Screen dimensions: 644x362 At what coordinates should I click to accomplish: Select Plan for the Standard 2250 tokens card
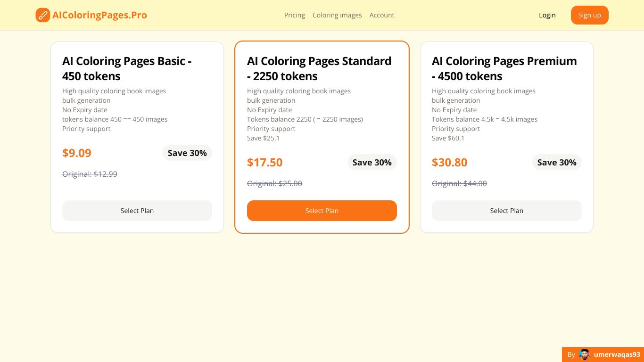tap(322, 211)
